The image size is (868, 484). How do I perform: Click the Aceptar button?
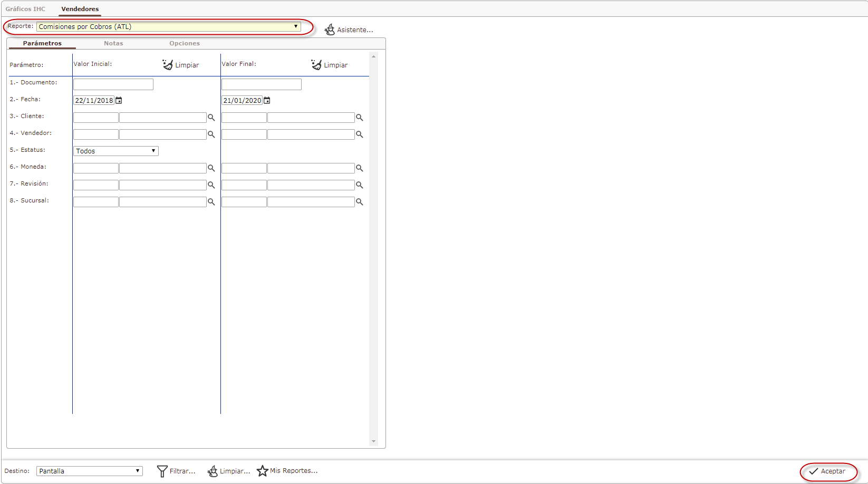click(x=828, y=471)
